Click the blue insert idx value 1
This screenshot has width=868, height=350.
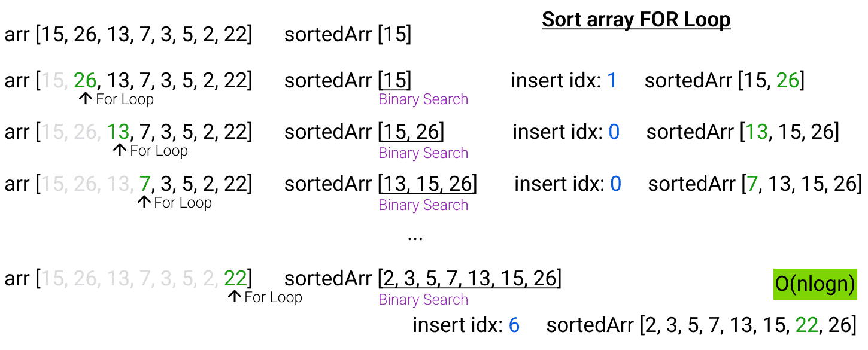coord(612,80)
